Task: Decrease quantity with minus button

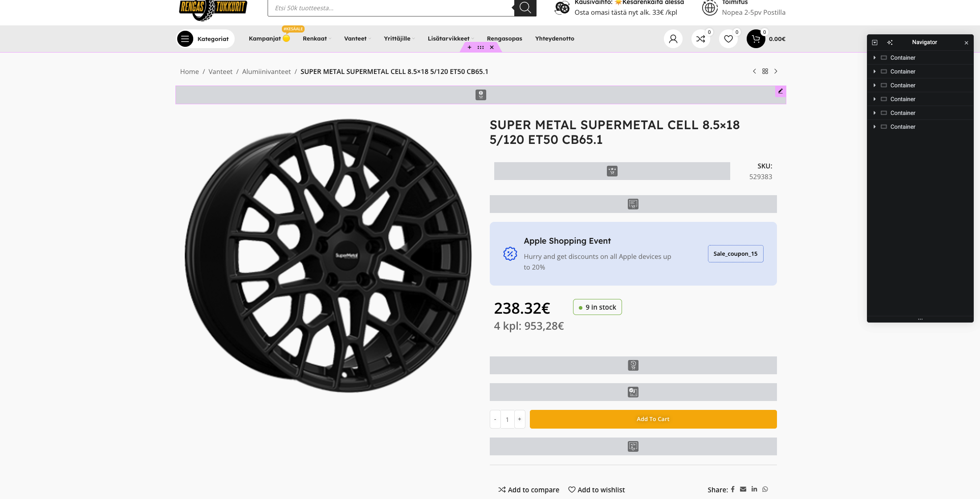Action: click(x=495, y=419)
